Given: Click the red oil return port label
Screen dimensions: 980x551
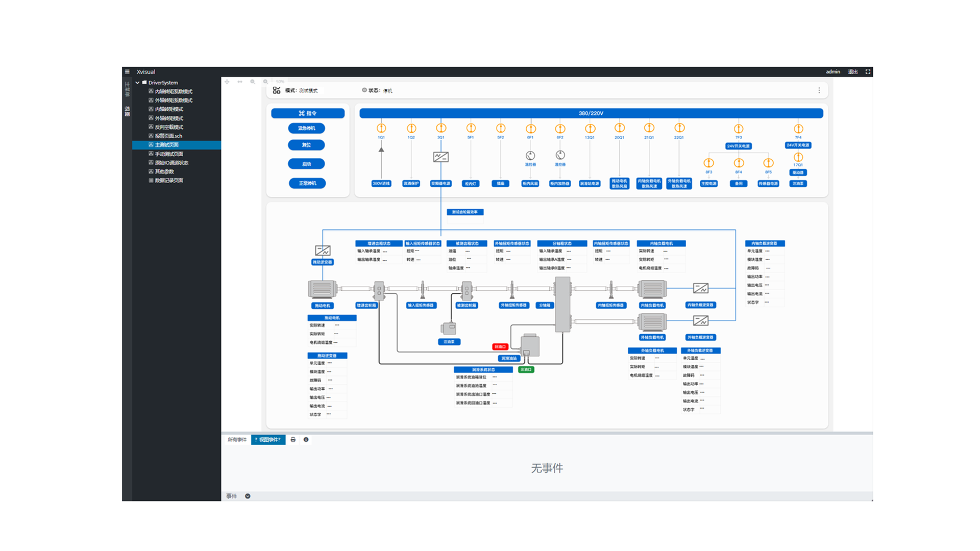Looking at the screenshot, I should [x=500, y=347].
